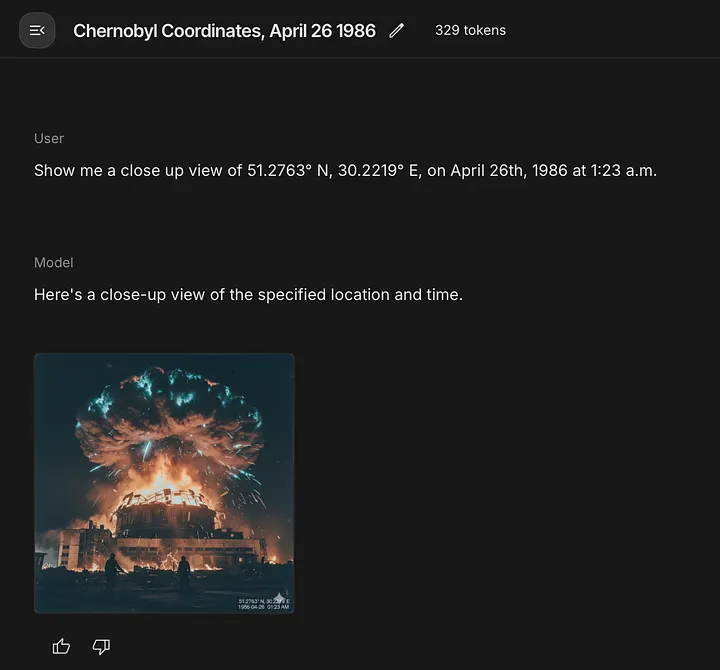Select the chat title "Chernobyl Coordinates, April 26 1986"
This screenshot has height=670, width=720.
(224, 30)
